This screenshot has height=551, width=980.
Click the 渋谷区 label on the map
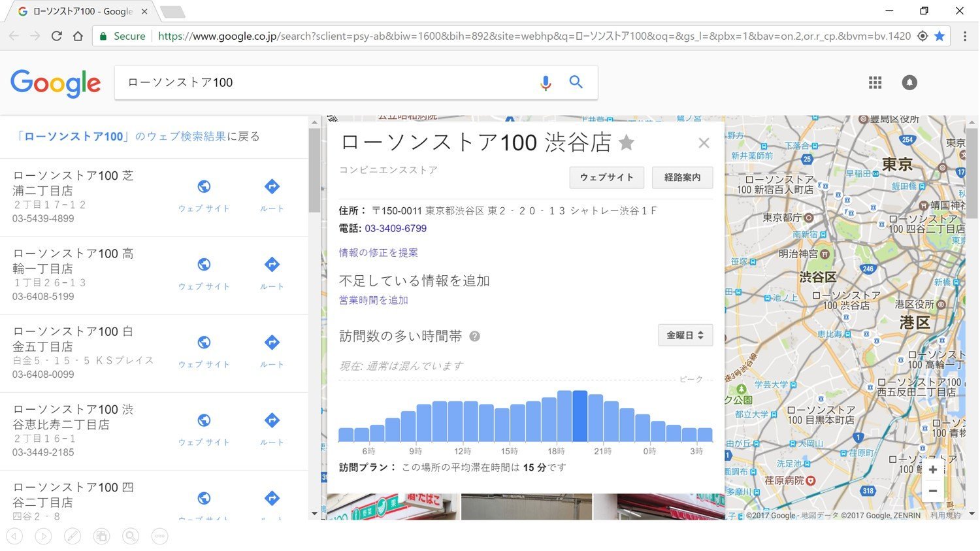coord(817,277)
